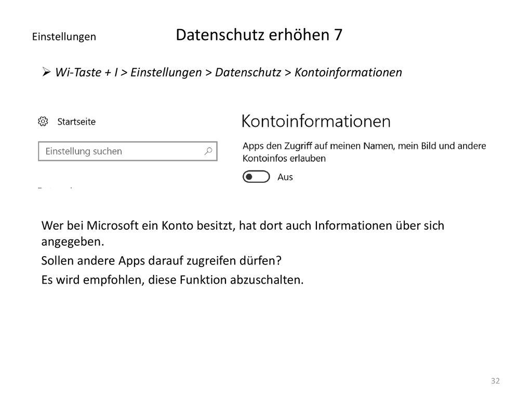Click slide page number 32
The image size is (532, 399).
[495, 381]
